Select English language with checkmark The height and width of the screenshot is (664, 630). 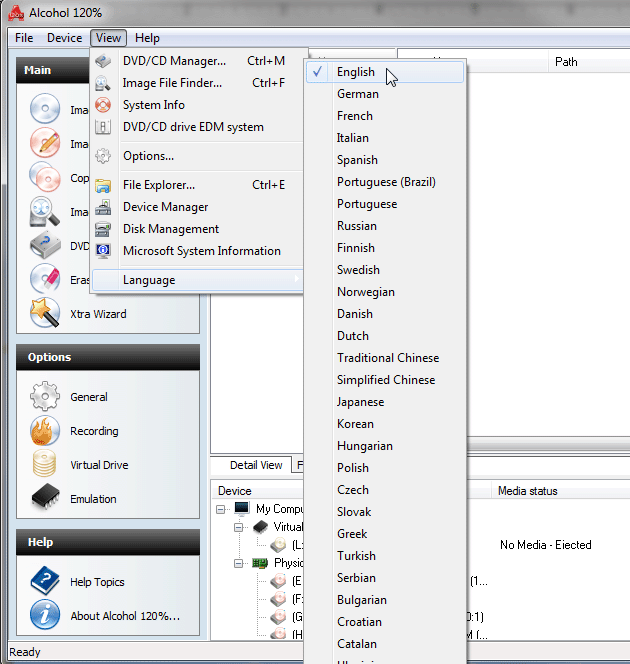[x=385, y=72]
